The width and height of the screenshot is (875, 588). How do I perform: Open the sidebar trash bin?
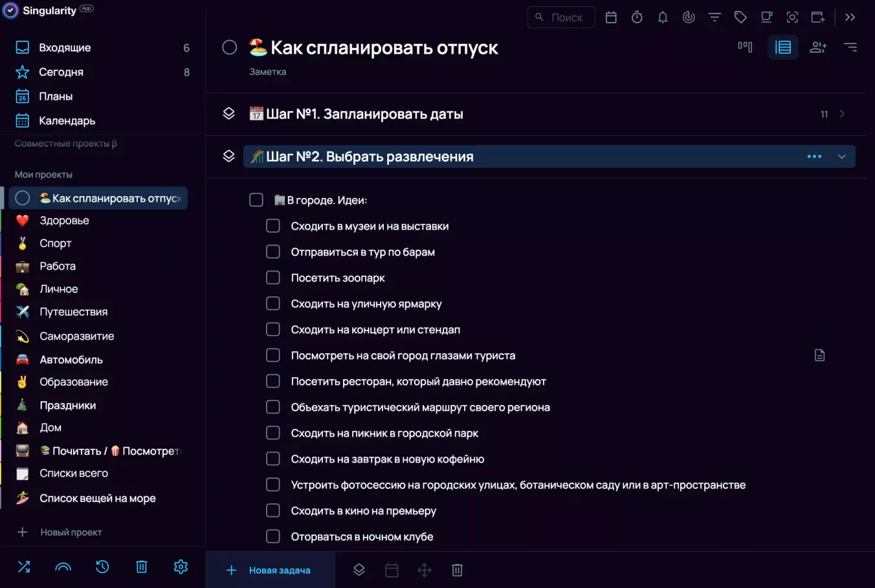(142, 567)
